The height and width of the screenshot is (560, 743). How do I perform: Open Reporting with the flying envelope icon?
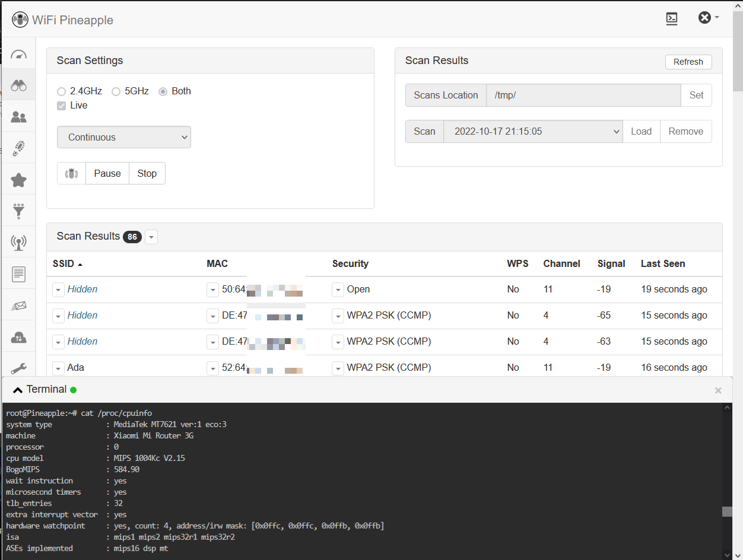click(19, 306)
